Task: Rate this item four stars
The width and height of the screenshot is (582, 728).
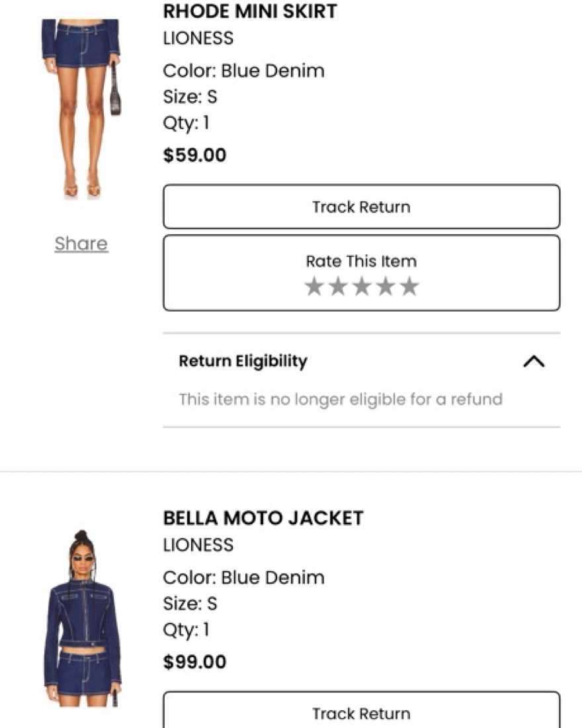Action: point(386,287)
